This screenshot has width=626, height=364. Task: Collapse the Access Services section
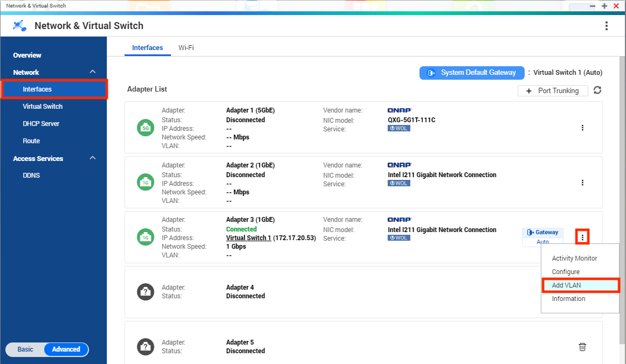point(93,158)
